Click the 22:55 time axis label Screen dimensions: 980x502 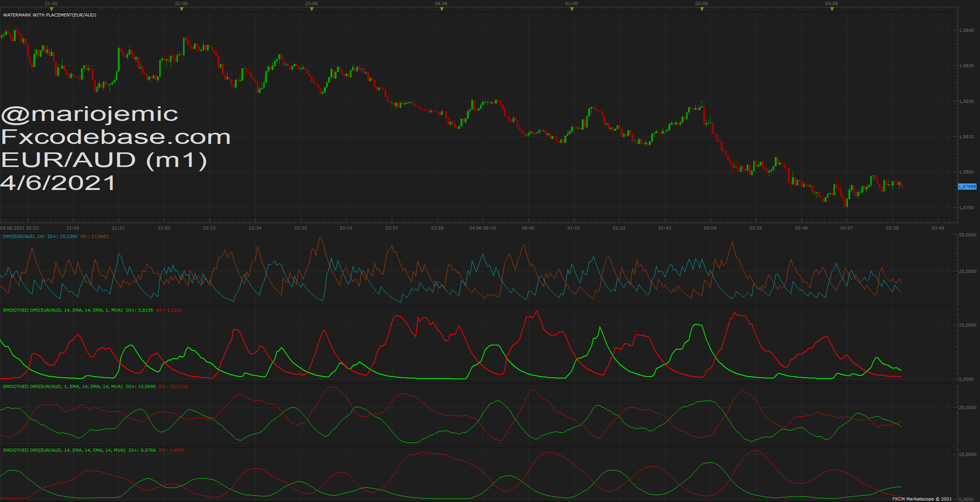click(x=300, y=228)
